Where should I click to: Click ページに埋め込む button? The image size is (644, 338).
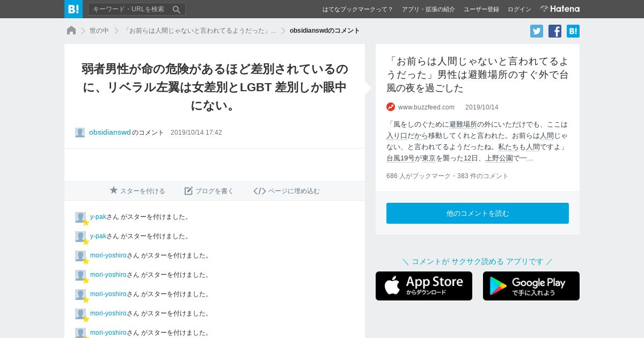[x=287, y=191]
